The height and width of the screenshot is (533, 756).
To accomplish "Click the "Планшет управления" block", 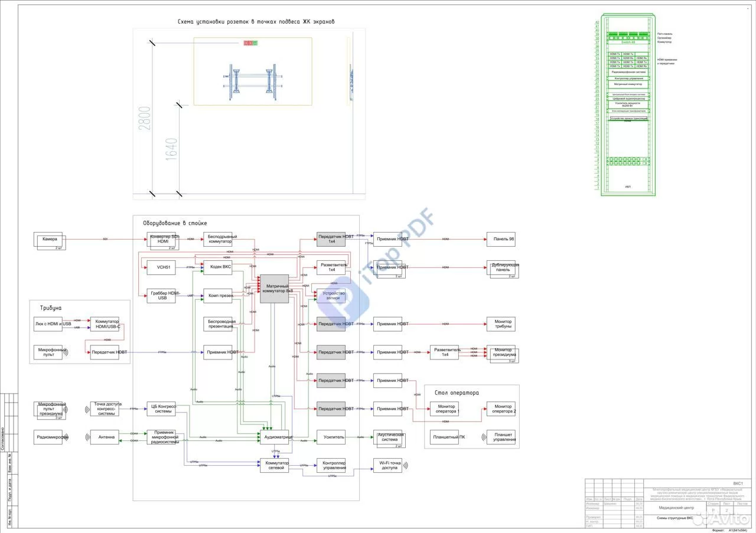I will tap(501, 437).
